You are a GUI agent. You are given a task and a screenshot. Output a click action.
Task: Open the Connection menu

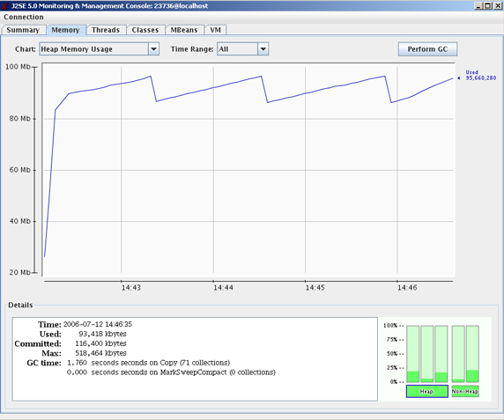pos(24,17)
